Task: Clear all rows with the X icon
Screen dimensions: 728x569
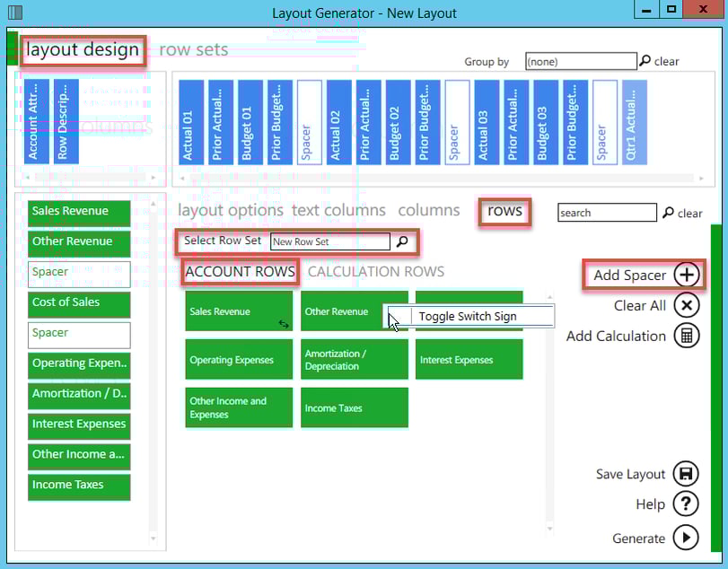Action: tap(685, 306)
